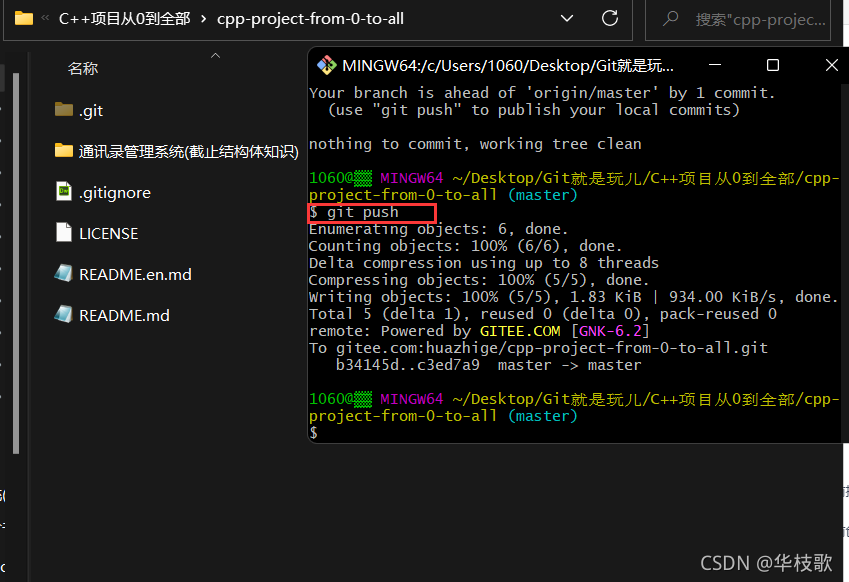Select the .git folder icon

(64, 110)
